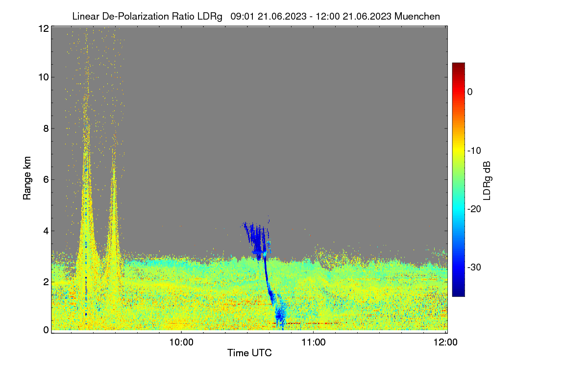Click the 11:00 time tick label
This screenshot has height=392, width=588.
313,343
